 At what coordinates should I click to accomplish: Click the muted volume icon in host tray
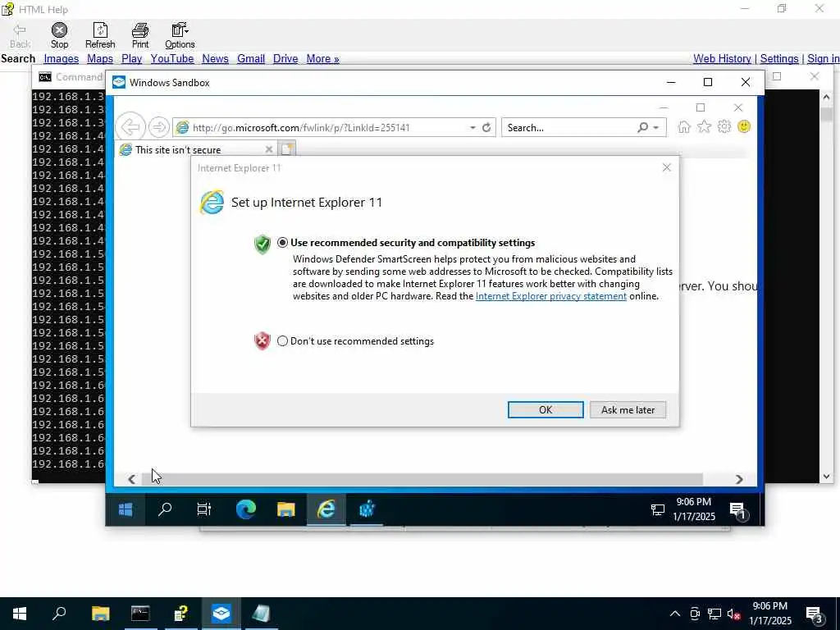click(733, 614)
